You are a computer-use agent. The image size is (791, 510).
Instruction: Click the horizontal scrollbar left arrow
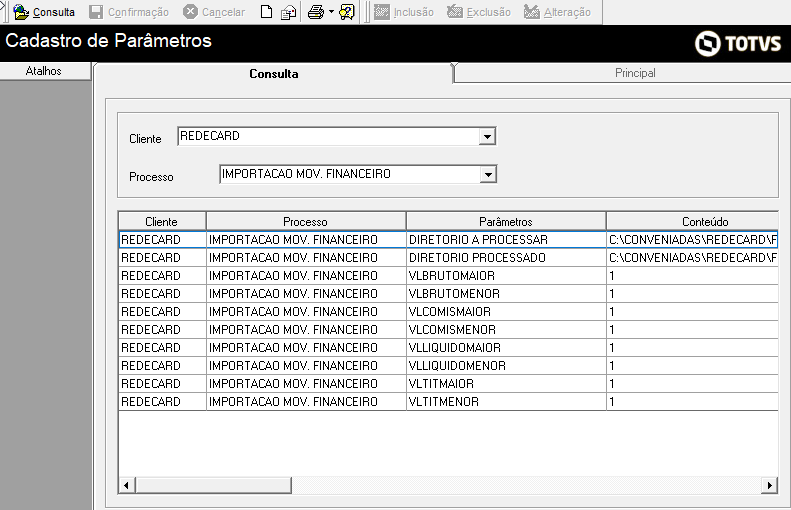(x=126, y=485)
